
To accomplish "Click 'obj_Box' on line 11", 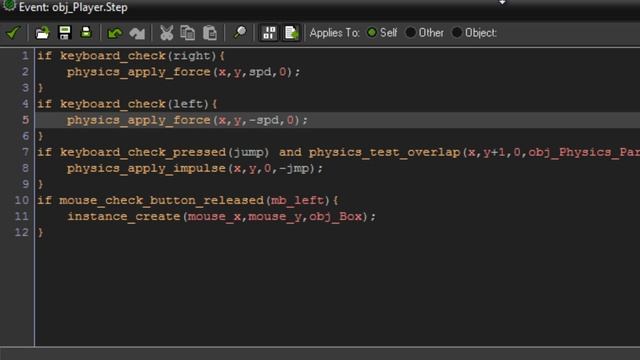I will [x=335, y=216].
